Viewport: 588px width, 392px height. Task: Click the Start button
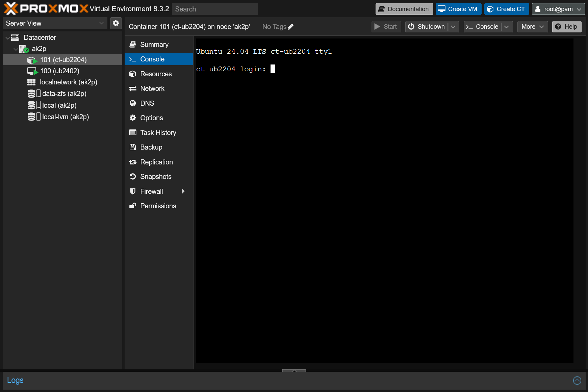(x=386, y=27)
